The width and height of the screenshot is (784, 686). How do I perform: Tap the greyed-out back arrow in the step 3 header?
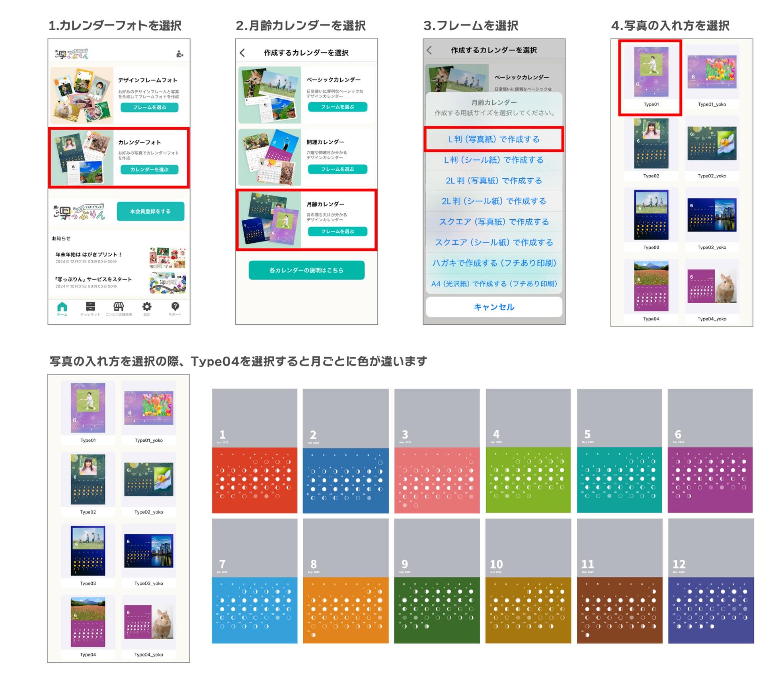tap(430, 50)
